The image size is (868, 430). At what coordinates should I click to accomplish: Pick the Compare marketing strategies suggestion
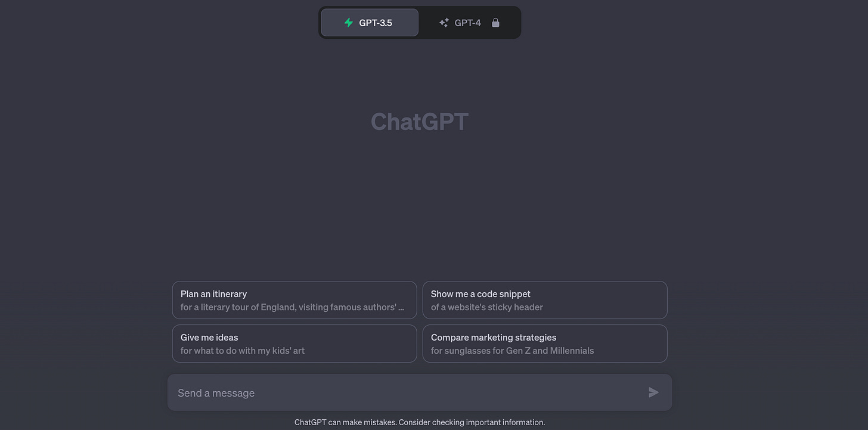(x=545, y=344)
